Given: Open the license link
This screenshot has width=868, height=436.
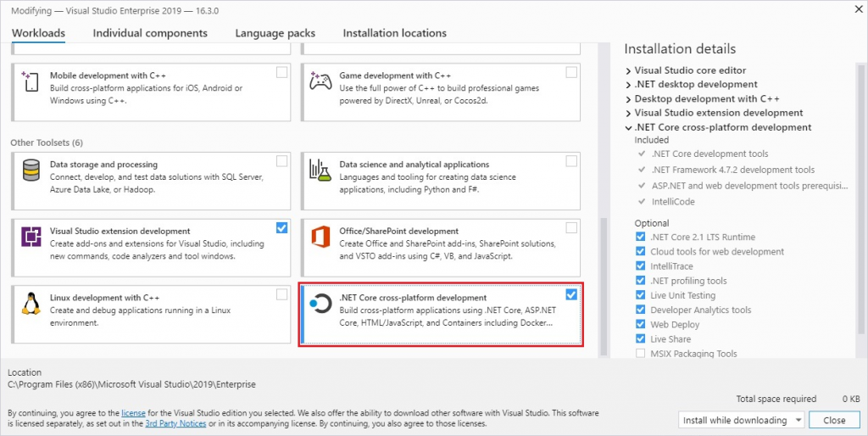Looking at the screenshot, I should coord(133,413).
